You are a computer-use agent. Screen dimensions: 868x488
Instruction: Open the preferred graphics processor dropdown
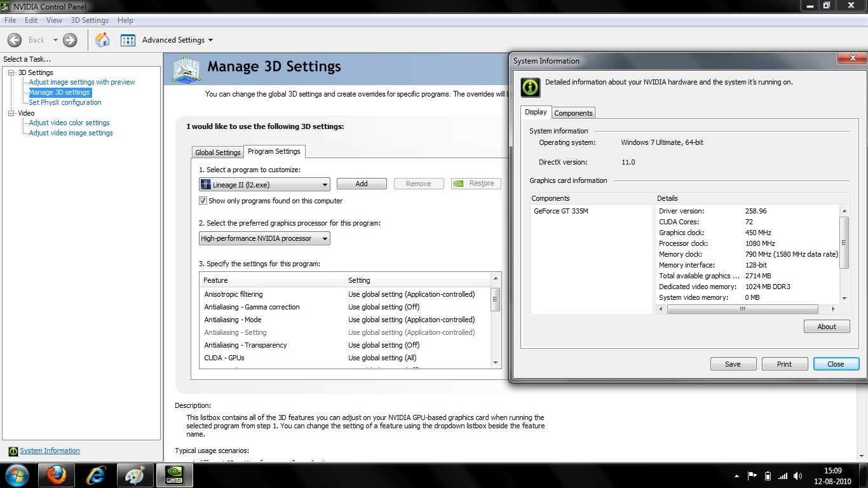coord(264,239)
